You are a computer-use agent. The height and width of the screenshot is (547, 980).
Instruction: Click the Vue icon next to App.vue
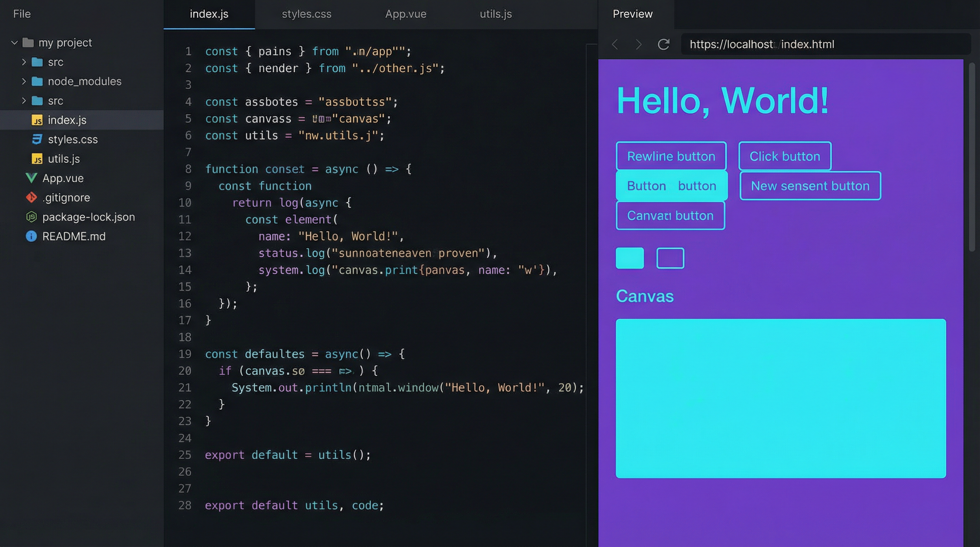point(31,178)
